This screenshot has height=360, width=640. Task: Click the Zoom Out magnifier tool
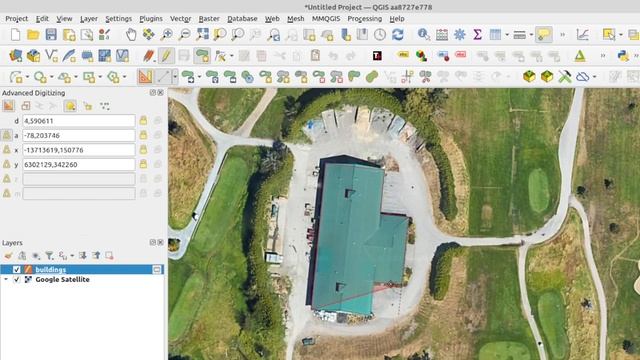(184, 35)
